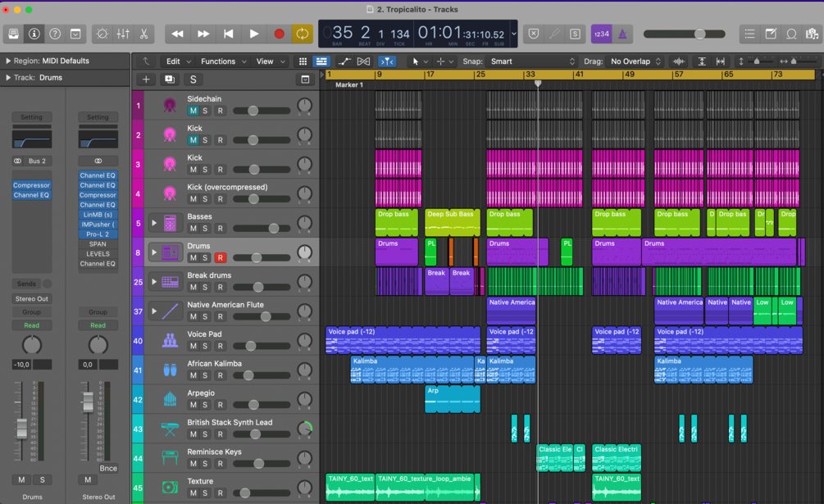Open the View menu
This screenshot has height=504, width=824.
270,61
